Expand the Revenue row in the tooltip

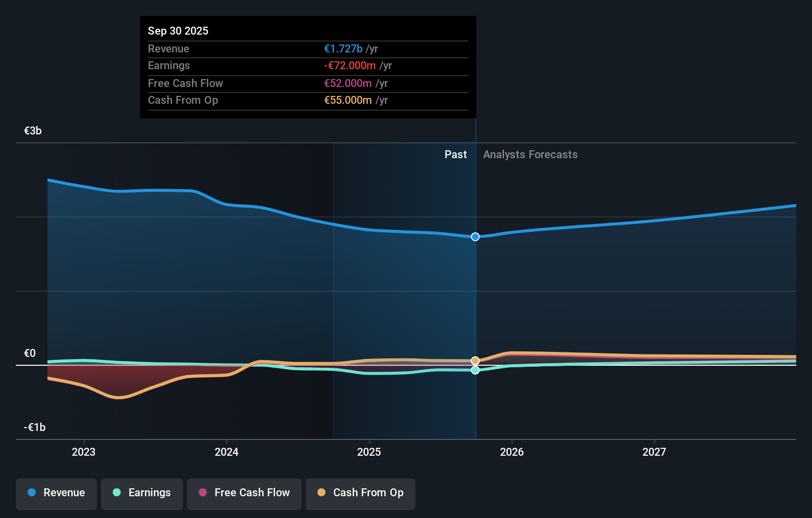tap(308, 49)
